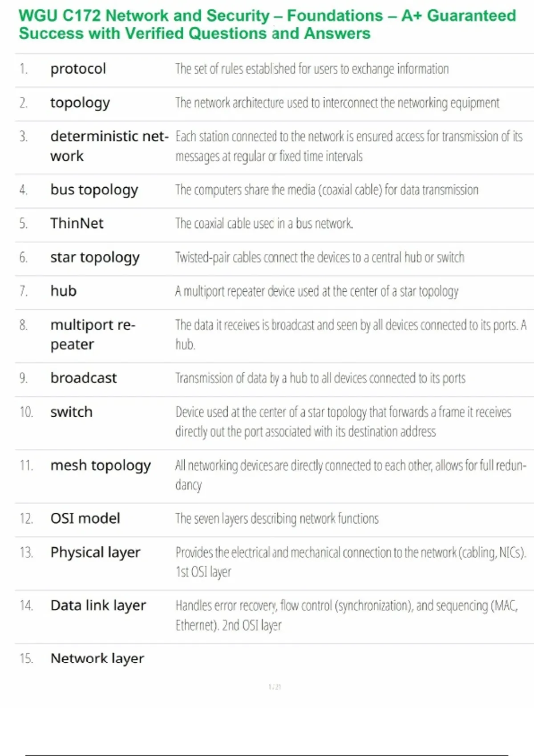Screen dimensions: 534x756
Task: Select the "deterministic network" term
Action: pyautogui.click(x=109, y=146)
